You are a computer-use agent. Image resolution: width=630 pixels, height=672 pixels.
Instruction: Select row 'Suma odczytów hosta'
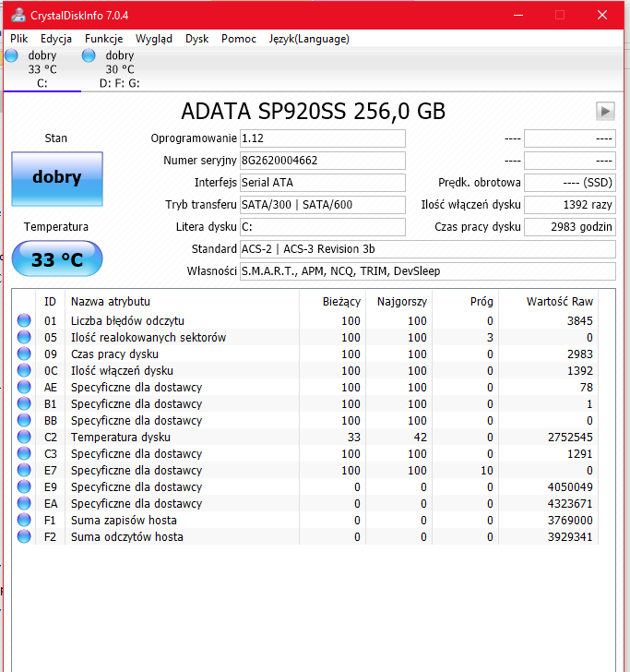(x=305, y=536)
